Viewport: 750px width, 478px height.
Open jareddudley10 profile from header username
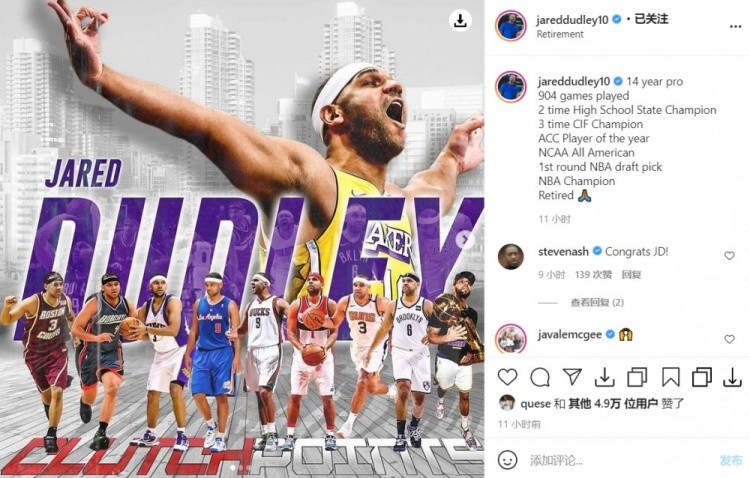(x=572, y=20)
